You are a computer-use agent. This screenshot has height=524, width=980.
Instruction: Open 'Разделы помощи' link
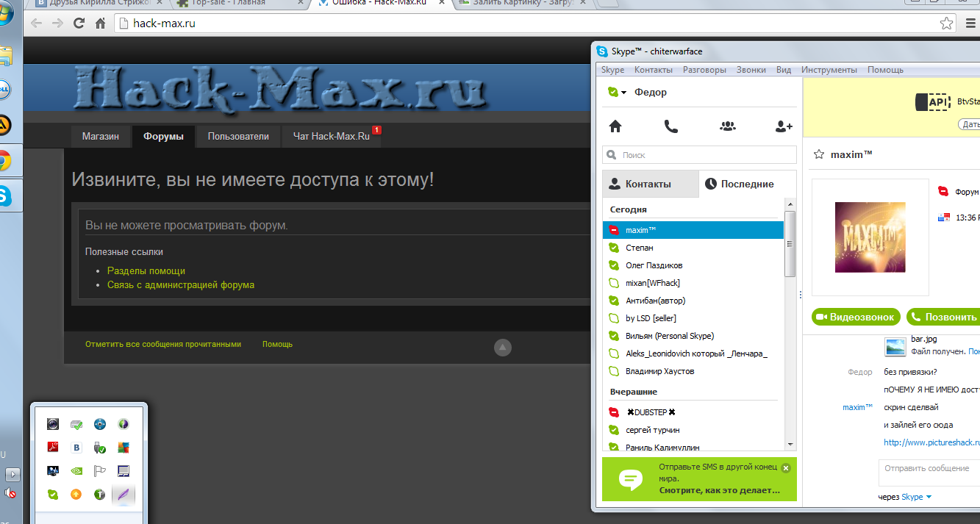pos(146,270)
